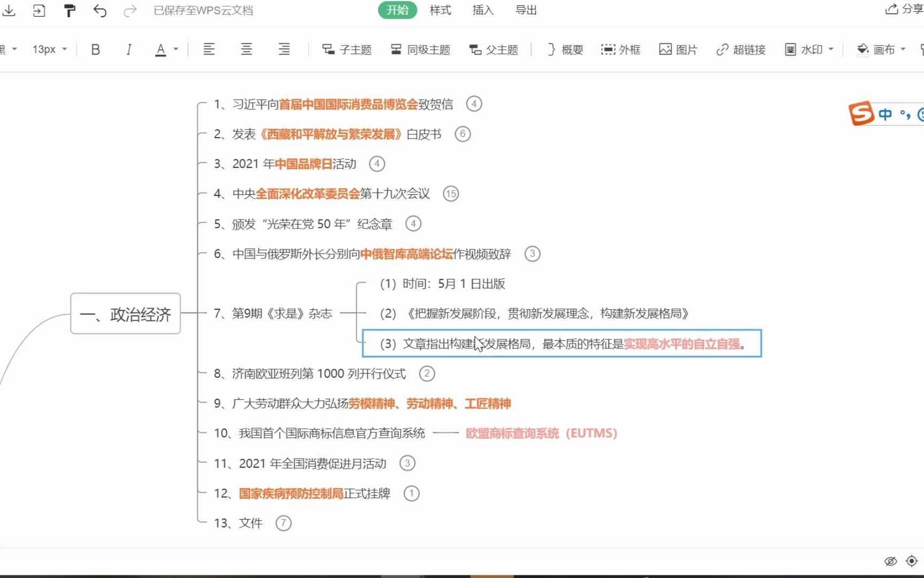Expand the 6 children of topic 2 白皮书
Image resolution: width=924 pixels, height=578 pixels.
(463, 134)
